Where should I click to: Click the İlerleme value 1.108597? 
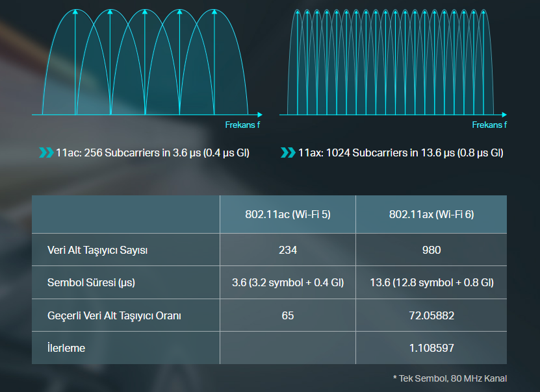click(431, 348)
